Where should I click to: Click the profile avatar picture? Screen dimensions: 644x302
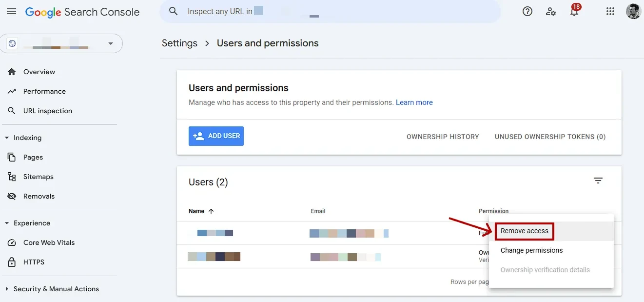(x=633, y=11)
